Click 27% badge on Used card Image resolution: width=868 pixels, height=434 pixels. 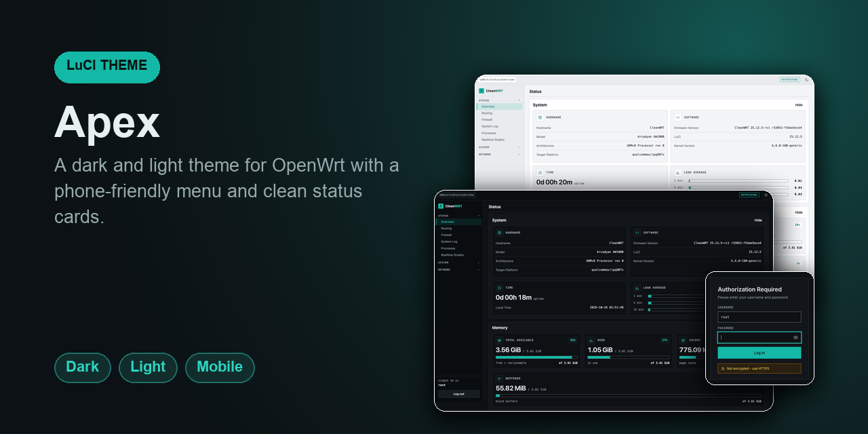pyautogui.click(x=665, y=340)
